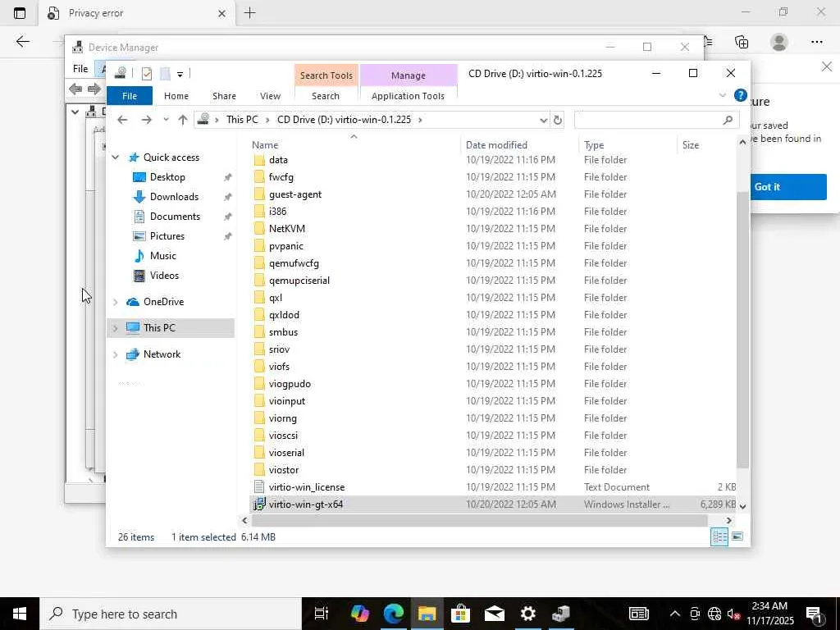Open the virtio-win-gt-x64 installer file icon
840x630 pixels.
point(259,504)
